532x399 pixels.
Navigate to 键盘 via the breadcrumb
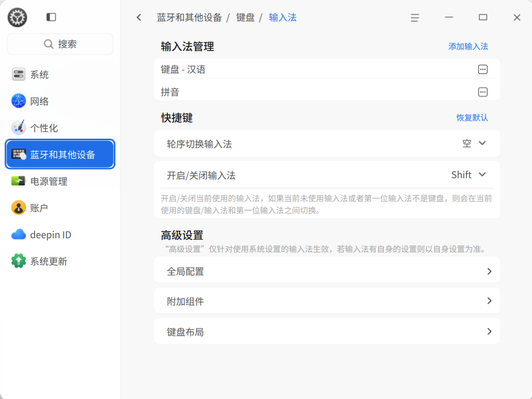pos(249,17)
